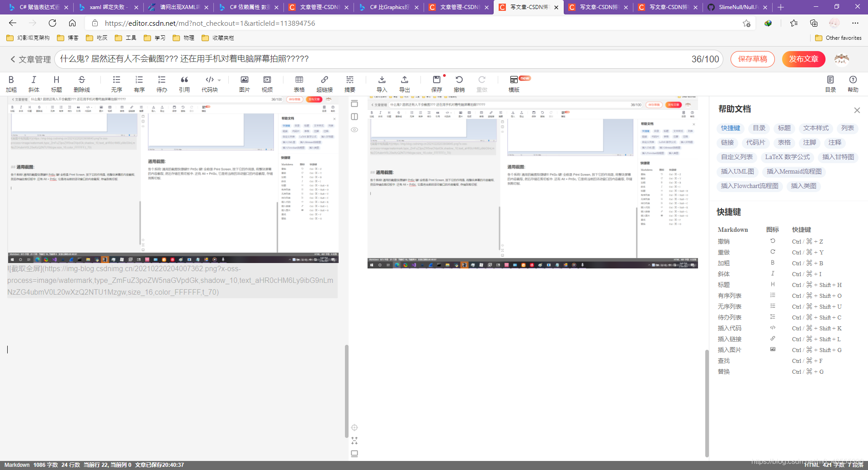Open a new browser tab
The height and width of the screenshot is (470, 868).
[x=781, y=7]
